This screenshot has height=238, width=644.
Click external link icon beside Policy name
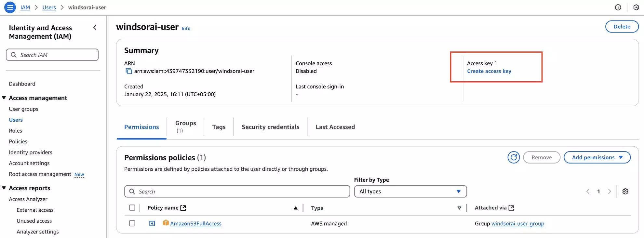[x=183, y=208]
